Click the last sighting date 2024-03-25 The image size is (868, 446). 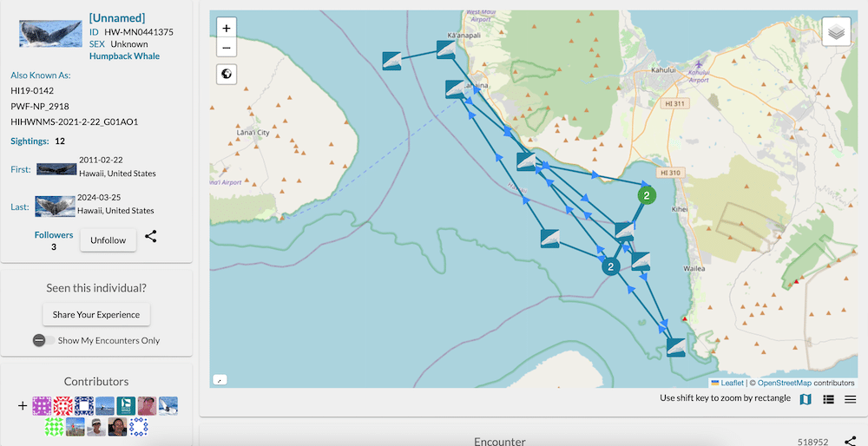click(99, 197)
